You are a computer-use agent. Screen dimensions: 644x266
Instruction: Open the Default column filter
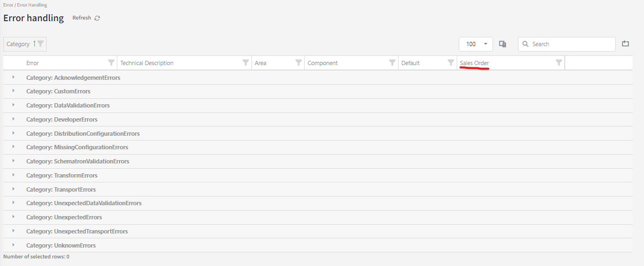tap(451, 62)
